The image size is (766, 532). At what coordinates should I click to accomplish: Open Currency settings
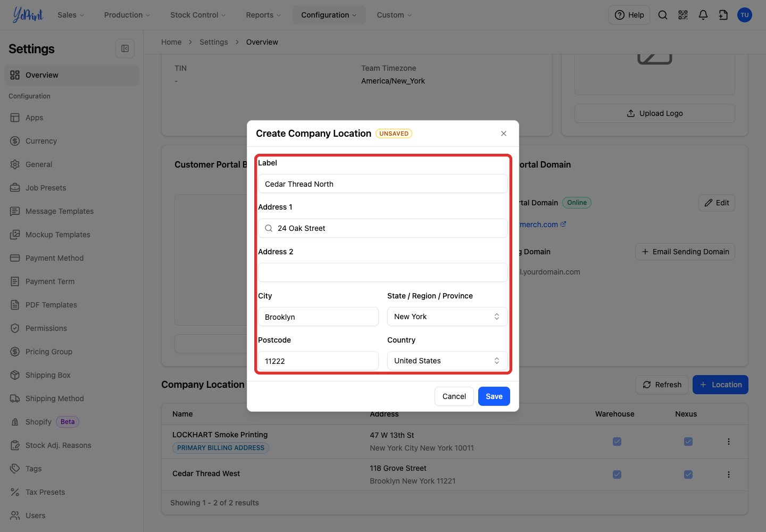pyautogui.click(x=71, y=141)
